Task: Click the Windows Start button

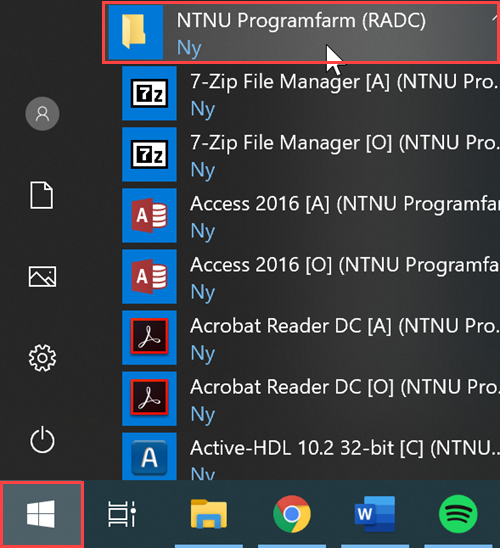Action: [42, 514]
